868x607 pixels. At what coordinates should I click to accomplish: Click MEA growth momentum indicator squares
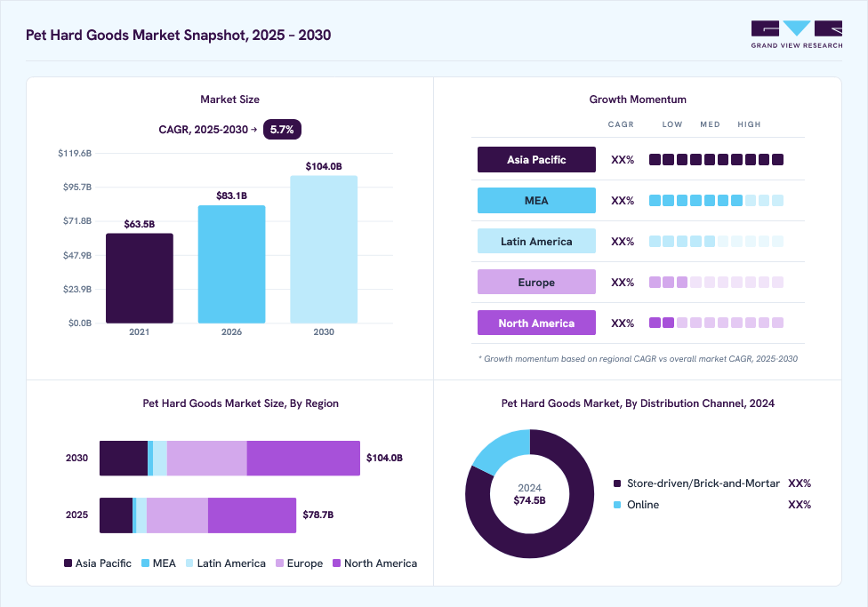point(716,200)
